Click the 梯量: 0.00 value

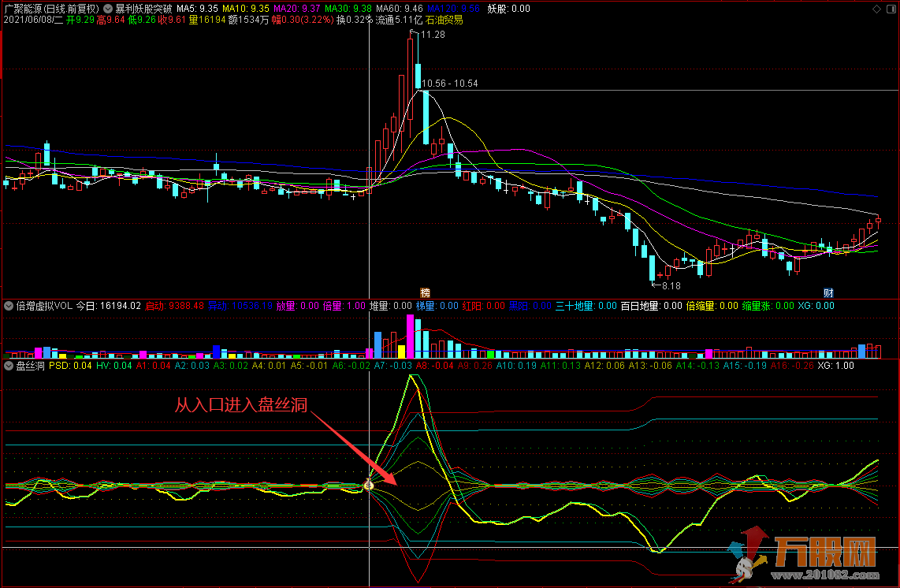pyautogui.click(x=437, y=306)
